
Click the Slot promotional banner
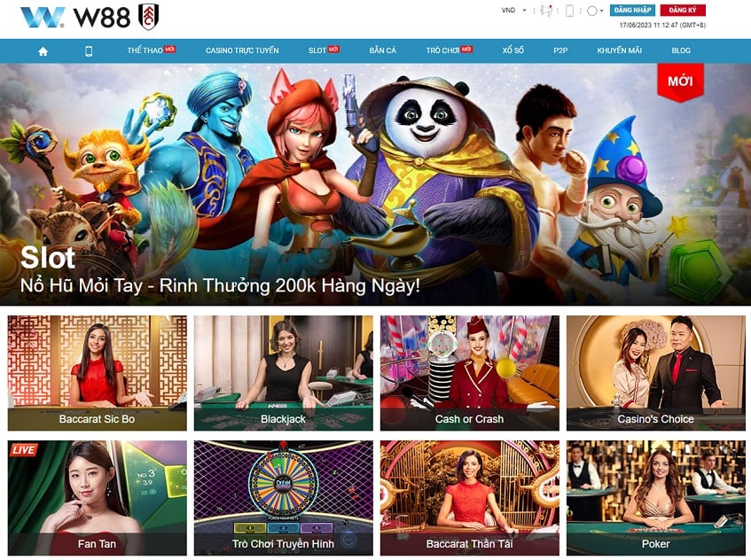tap(376, 184)
